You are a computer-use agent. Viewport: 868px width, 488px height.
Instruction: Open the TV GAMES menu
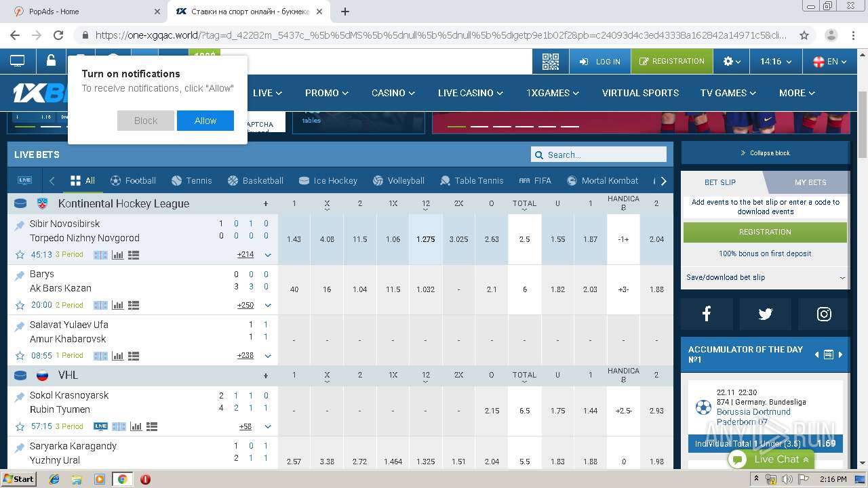pos(728,93)
